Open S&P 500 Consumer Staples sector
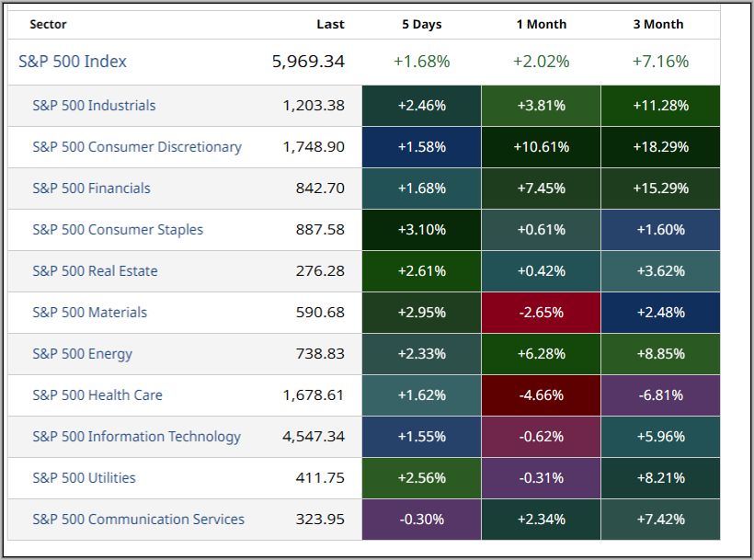The image size is (754, 560). (118, 230)
